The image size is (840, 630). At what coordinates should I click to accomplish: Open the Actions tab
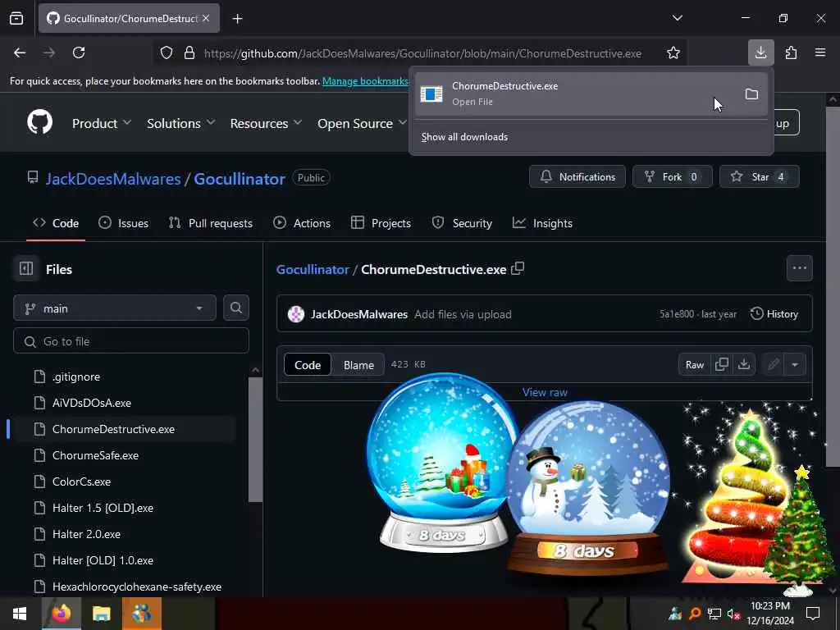(302, 223)
